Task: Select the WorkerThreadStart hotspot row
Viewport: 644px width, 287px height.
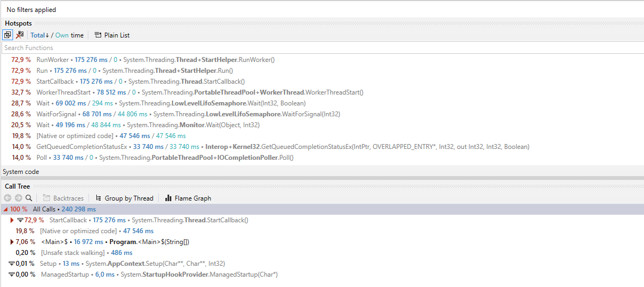Action: pos(322,92)
